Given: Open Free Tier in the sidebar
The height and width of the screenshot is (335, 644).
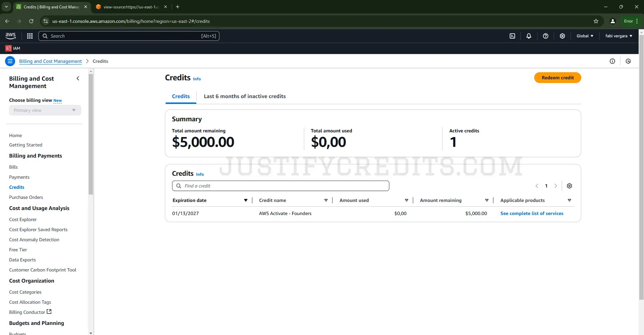Looking at the screenshot, I should pyautogui.click(x=18, y=250).
